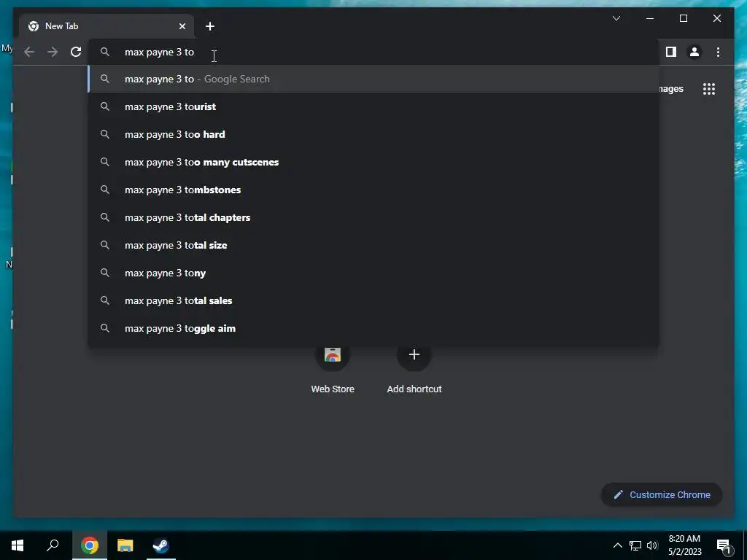Open Chrome's three-dot menu
The height and width of the screenshot is (560, 747).
click(718, 52)
